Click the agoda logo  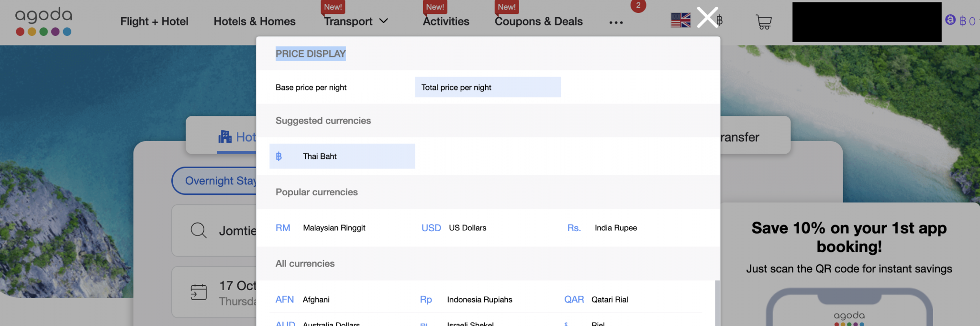tap(44, 22)
